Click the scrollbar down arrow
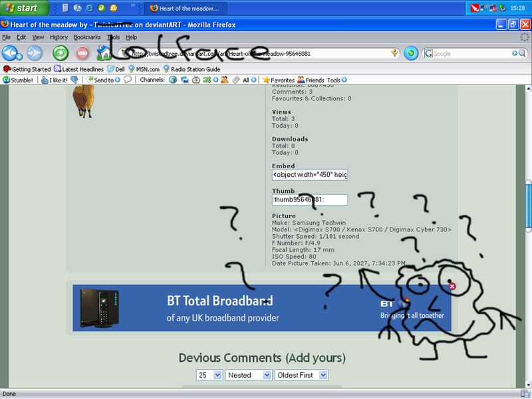532x399 pixels. (x=528, y=385)
